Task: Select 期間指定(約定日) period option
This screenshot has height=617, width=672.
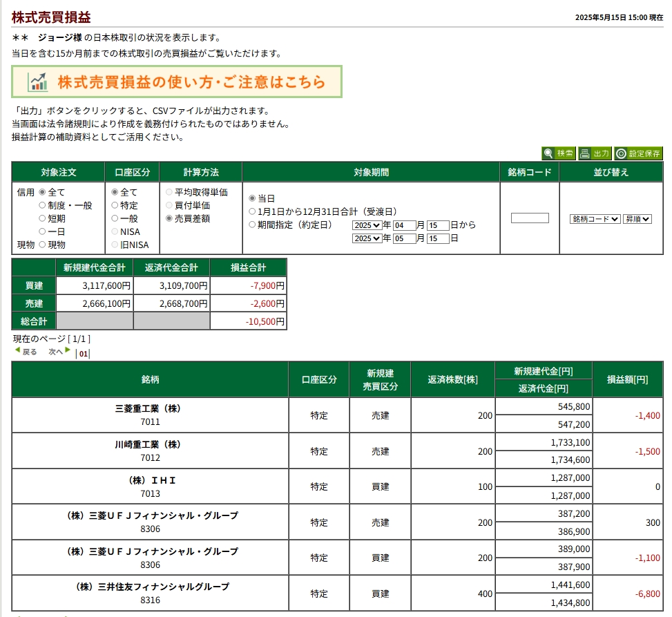Action: (x=252, y=225)
